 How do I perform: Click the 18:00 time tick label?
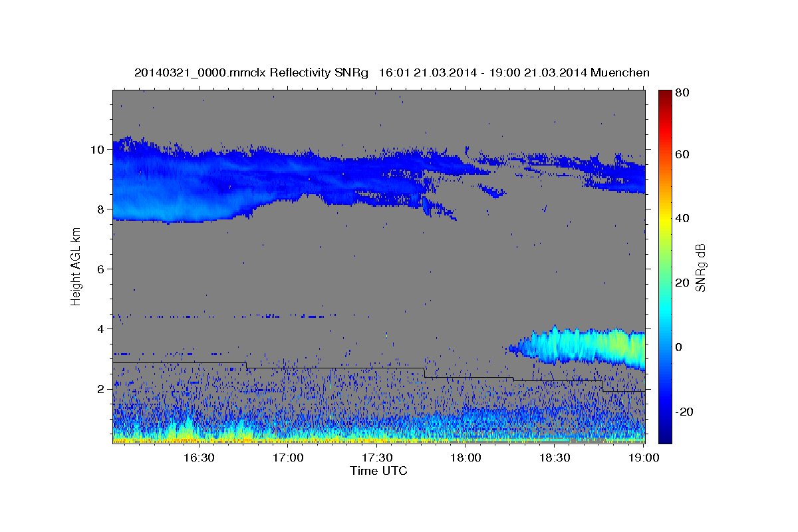(x=466, y=458)
